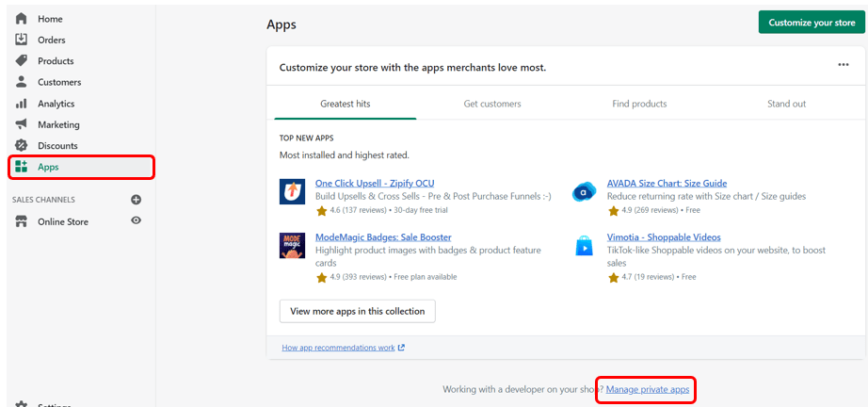Select Apps in the sidebar
The width and height of the screenshot is (868, 407).
click(81, 168)
